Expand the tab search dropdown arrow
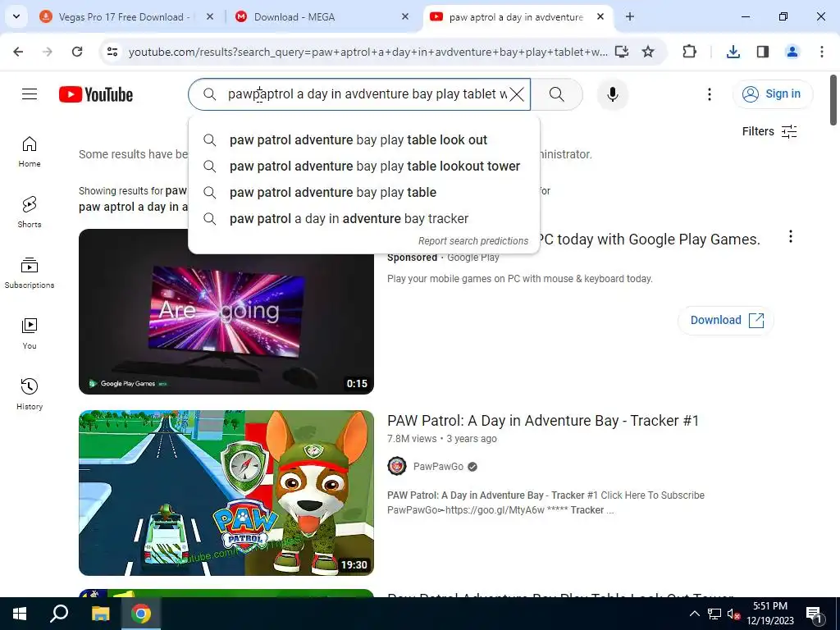 point(16,16)
